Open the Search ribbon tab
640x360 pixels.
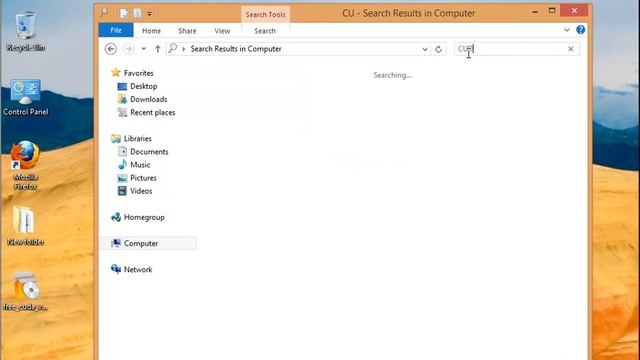click(265, 31)
